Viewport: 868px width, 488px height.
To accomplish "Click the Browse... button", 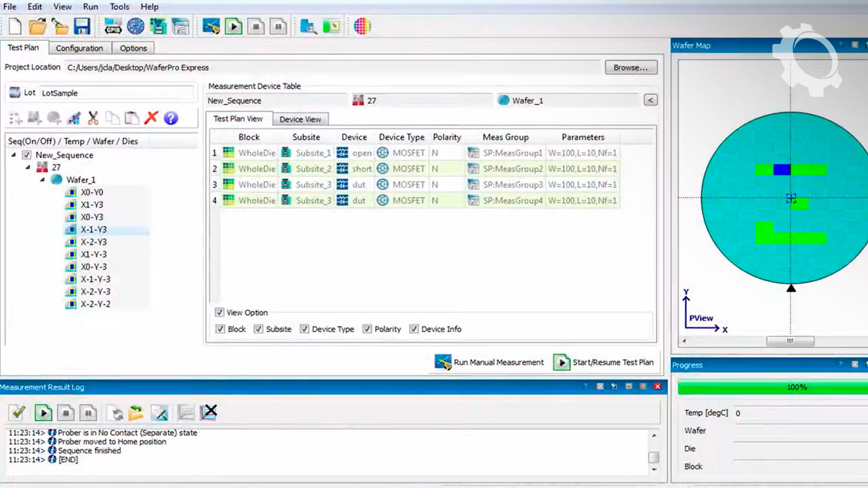I will pos(630,68).
